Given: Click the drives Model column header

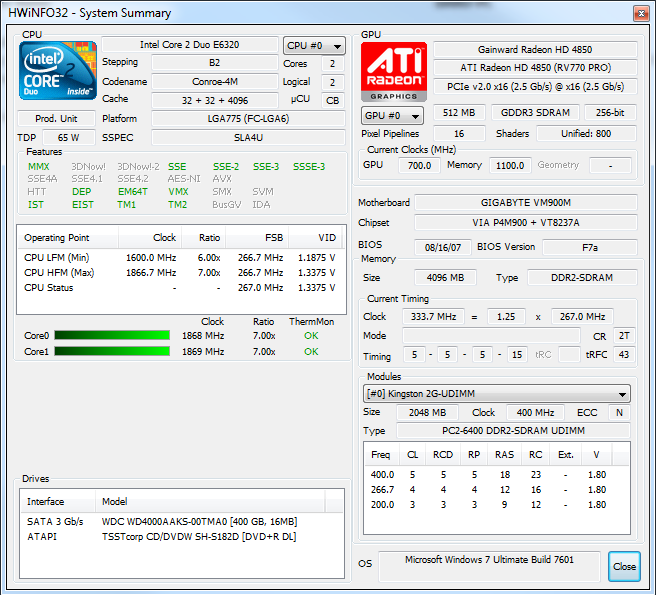Looking at the screenshot, I should click(x=210, y=501).
